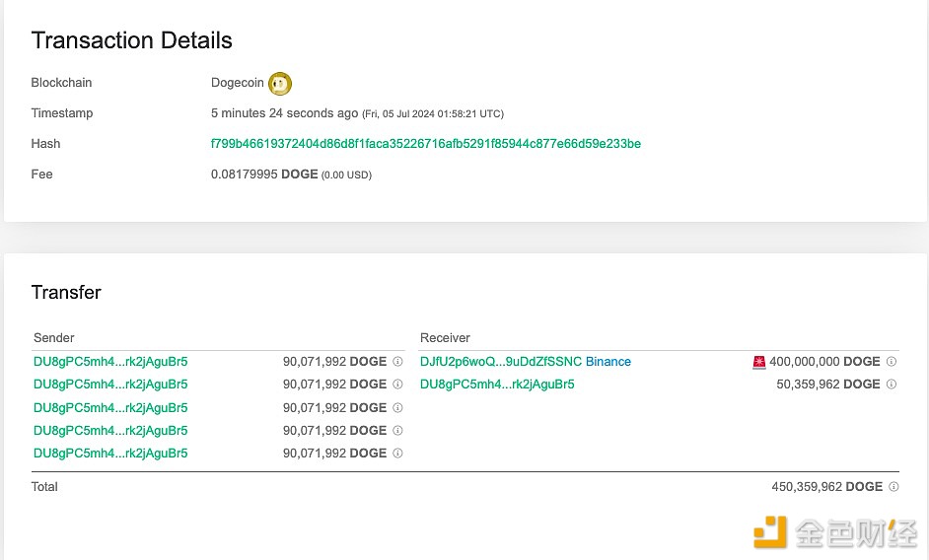Click the Dogecoin coin logo icon
This screenshot has height=560, width=929.
280,84
